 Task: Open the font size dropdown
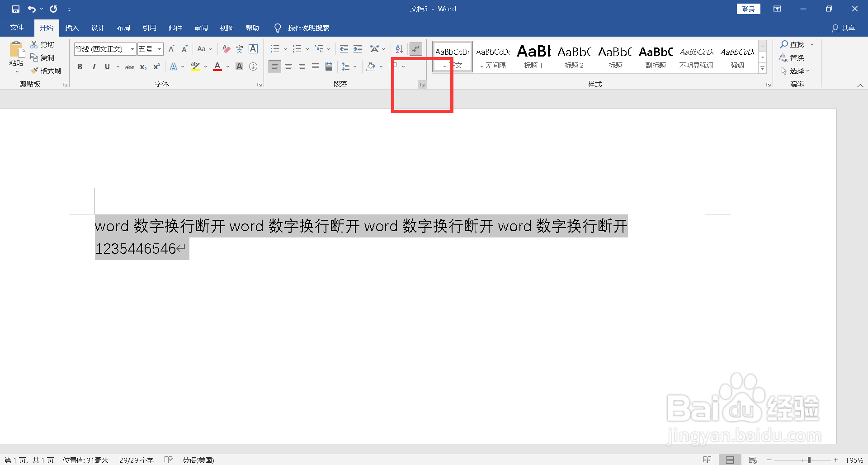coord(159,49)
